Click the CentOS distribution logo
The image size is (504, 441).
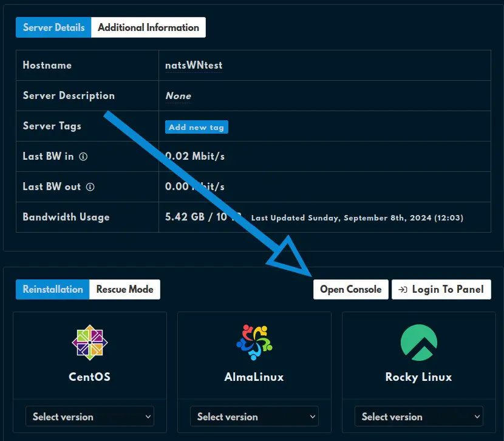[89, 341]
